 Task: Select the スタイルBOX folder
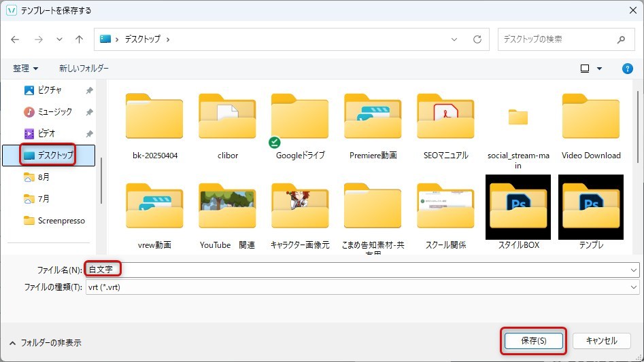518,213
